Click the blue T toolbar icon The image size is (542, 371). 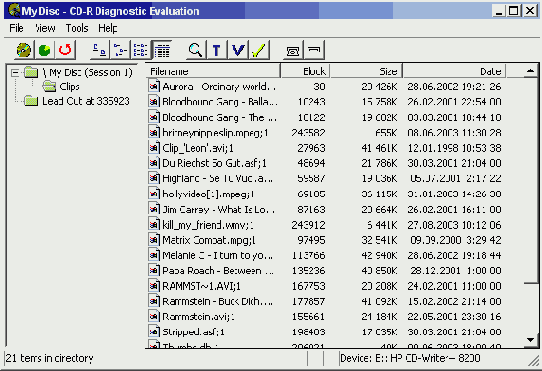(217, 50)
